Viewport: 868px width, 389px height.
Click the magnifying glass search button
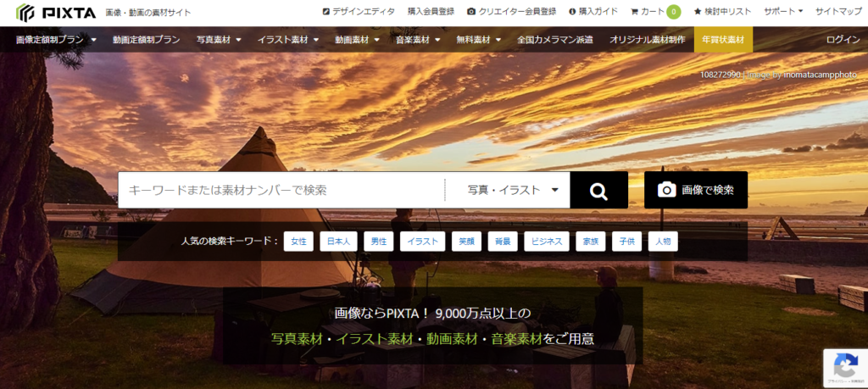click(599, 191)
